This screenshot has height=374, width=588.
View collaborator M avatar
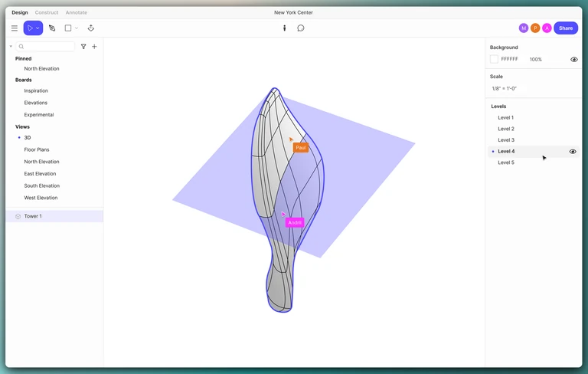524,28
